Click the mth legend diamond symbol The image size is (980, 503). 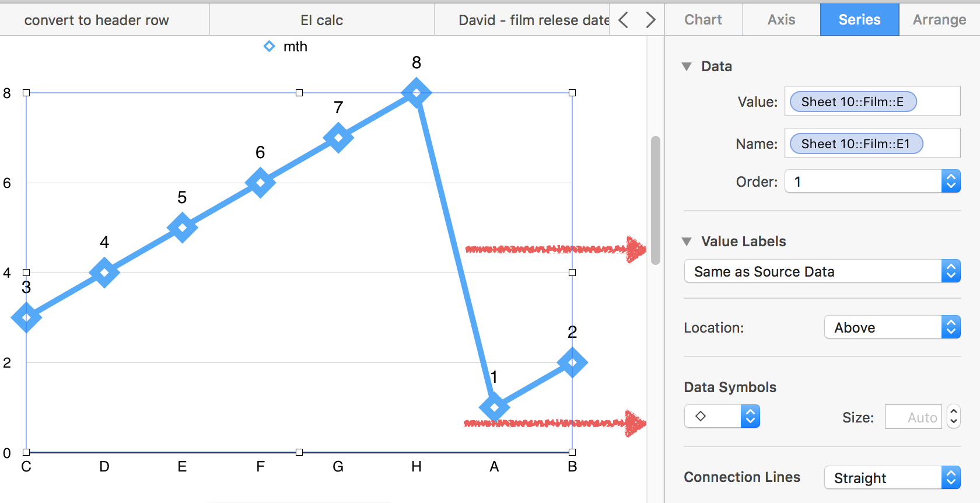[x=269, y=46]
